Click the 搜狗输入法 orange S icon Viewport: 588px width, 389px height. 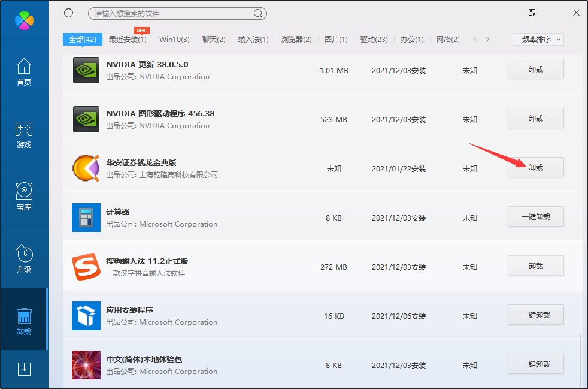tap(86, 267)
